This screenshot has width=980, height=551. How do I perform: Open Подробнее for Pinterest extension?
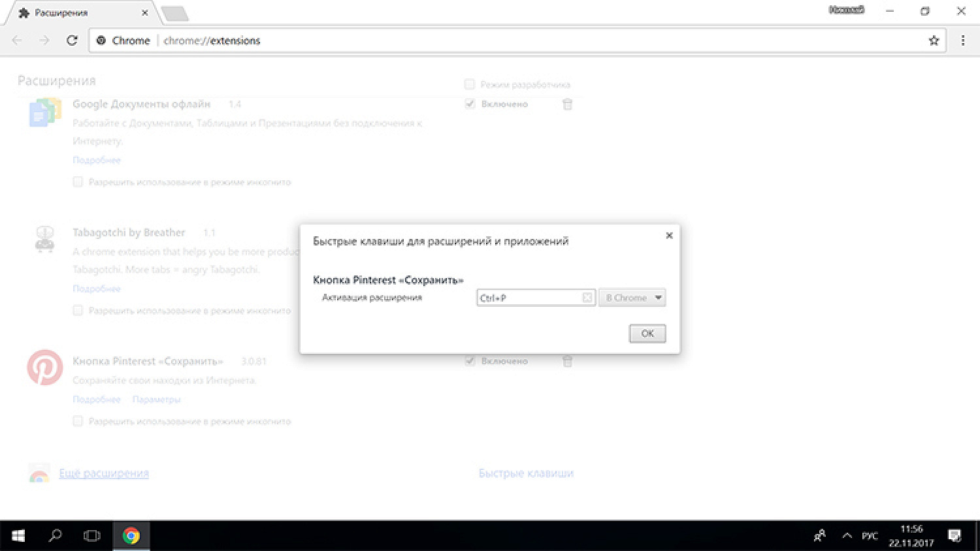pos(97,400)
